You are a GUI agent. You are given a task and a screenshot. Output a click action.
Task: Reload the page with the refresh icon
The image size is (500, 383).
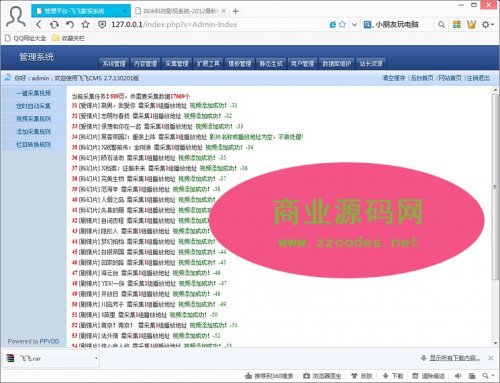click(54, 24)
